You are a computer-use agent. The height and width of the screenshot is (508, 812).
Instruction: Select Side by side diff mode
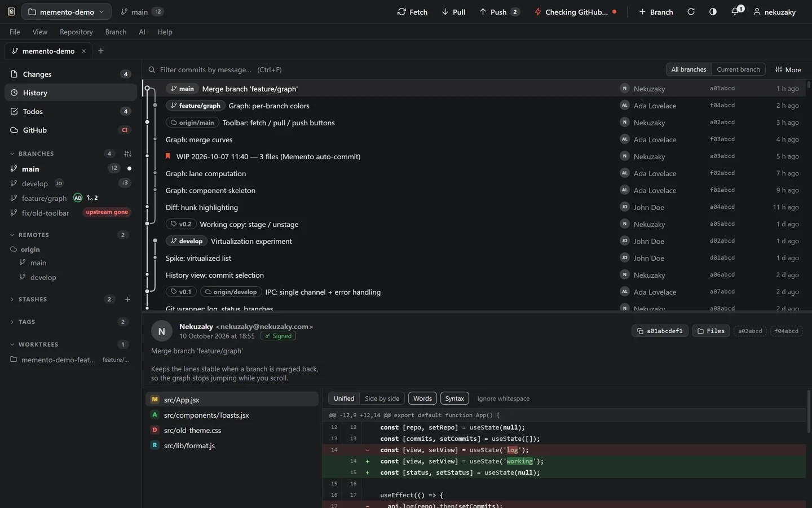coord(382,398)
